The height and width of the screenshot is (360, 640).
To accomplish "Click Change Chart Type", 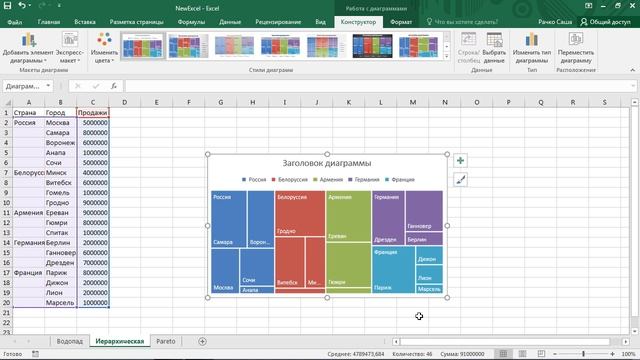I will click(x=531, y=48).
